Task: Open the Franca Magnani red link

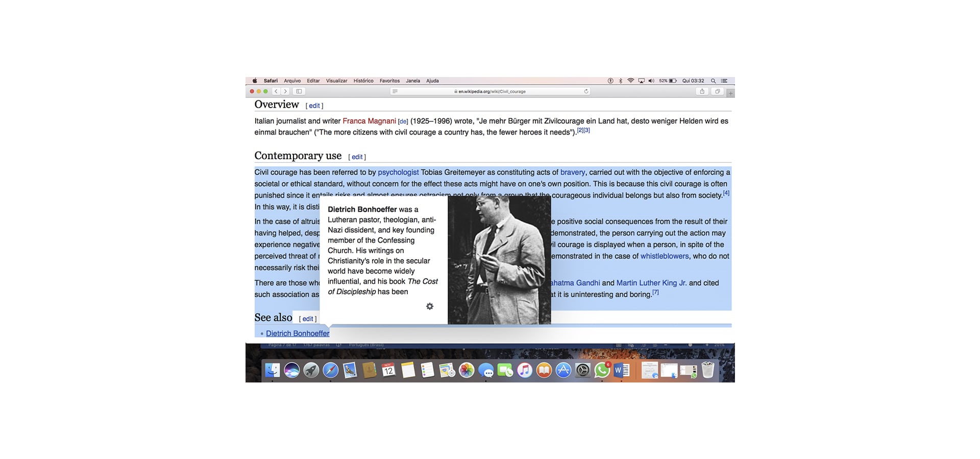Action: [x=369, y=121]
